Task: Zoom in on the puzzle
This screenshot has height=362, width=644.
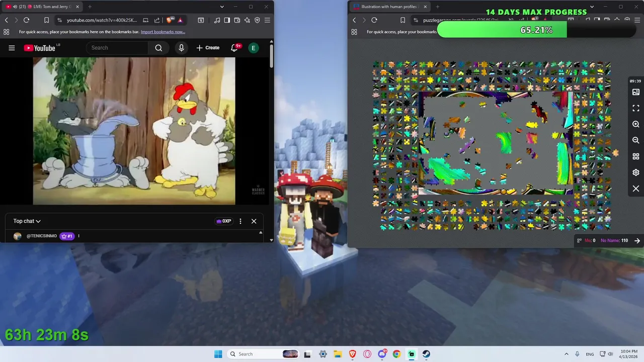Action: pyautogui.click(x=636, y=124)
